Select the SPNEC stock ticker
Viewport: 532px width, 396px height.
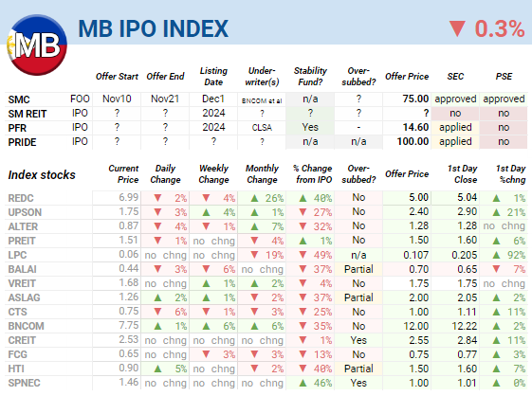point(24,384)
